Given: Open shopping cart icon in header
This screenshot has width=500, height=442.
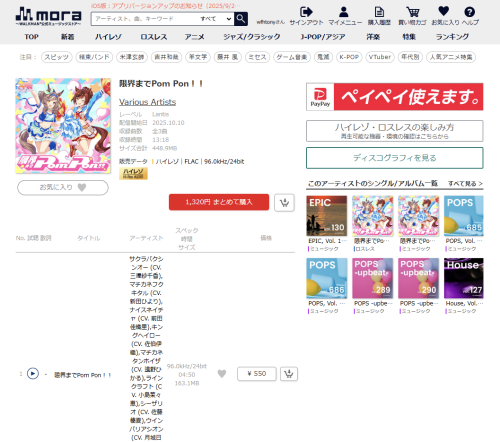Looking at the screenshot, I should pos(413,12).
